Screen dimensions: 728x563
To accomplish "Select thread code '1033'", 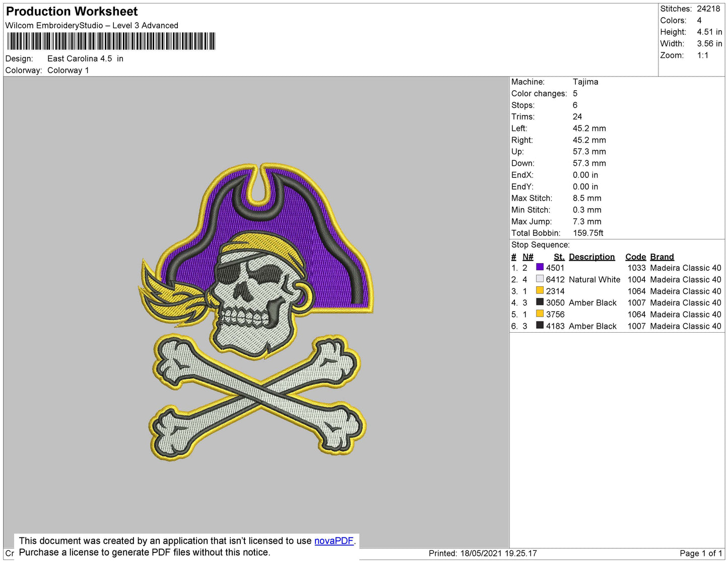I will (x=636, y=268).
